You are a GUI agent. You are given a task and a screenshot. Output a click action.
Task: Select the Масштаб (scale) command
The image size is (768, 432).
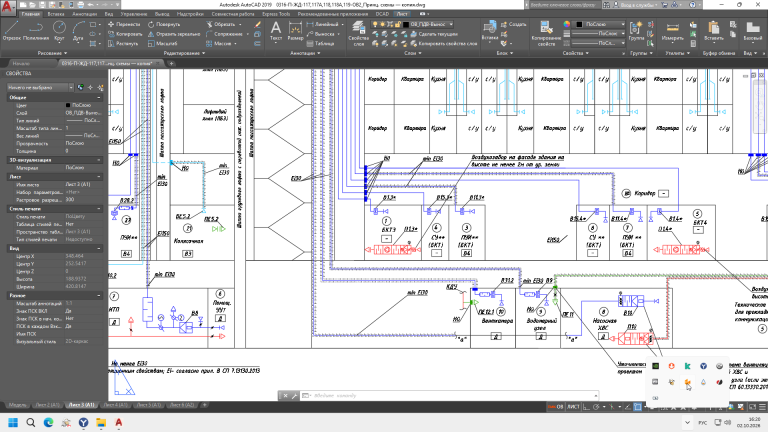163,44
